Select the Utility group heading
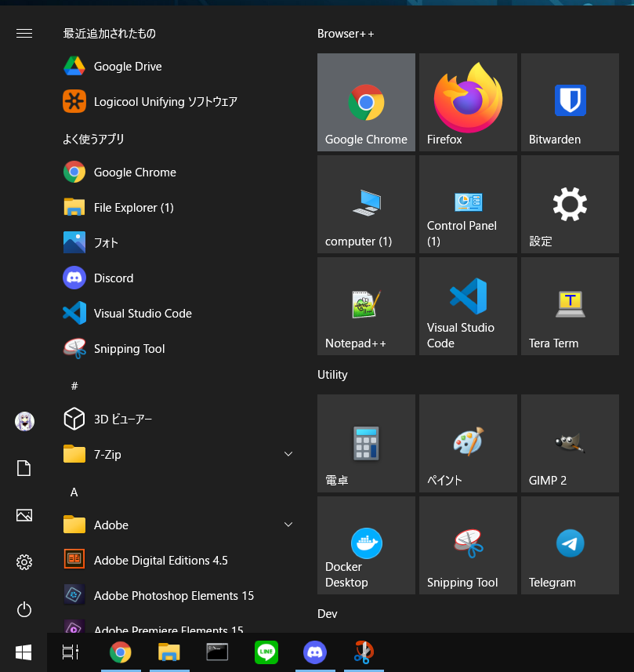Viewport: 634px width, 672px height. click(332, 375)
